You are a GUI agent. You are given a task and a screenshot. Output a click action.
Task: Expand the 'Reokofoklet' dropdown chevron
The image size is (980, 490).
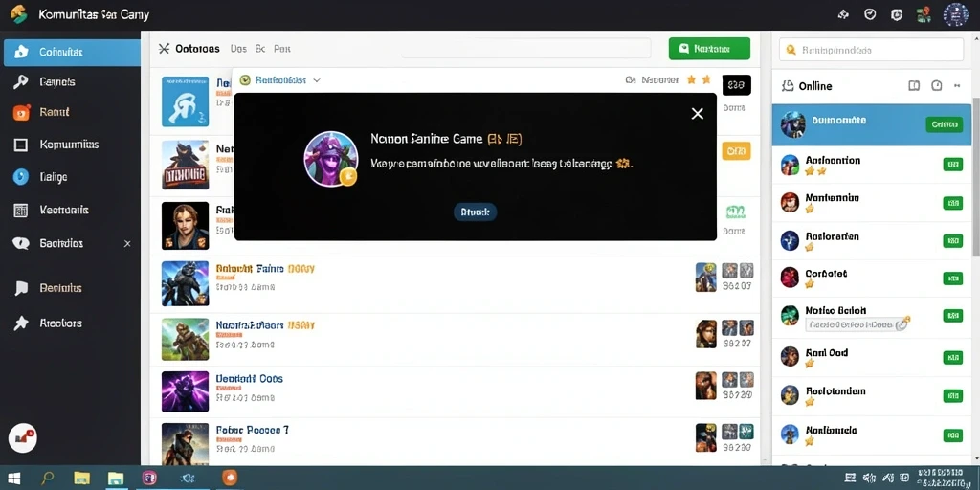coord(317,80)
